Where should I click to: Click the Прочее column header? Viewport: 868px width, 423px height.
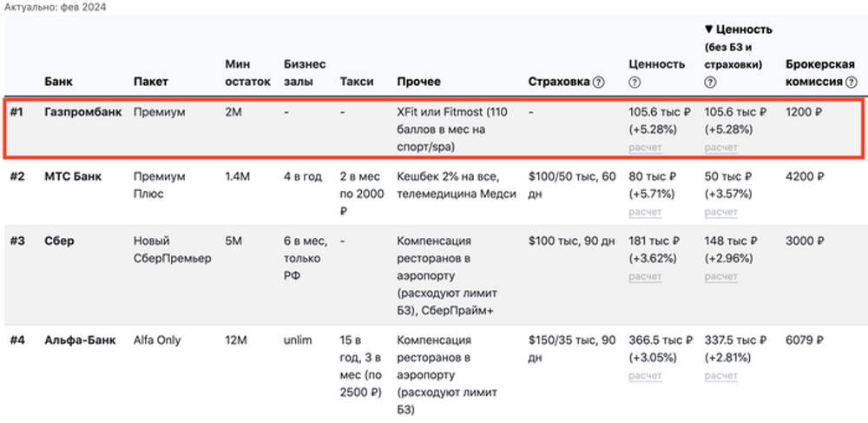[x=418, y=82]
